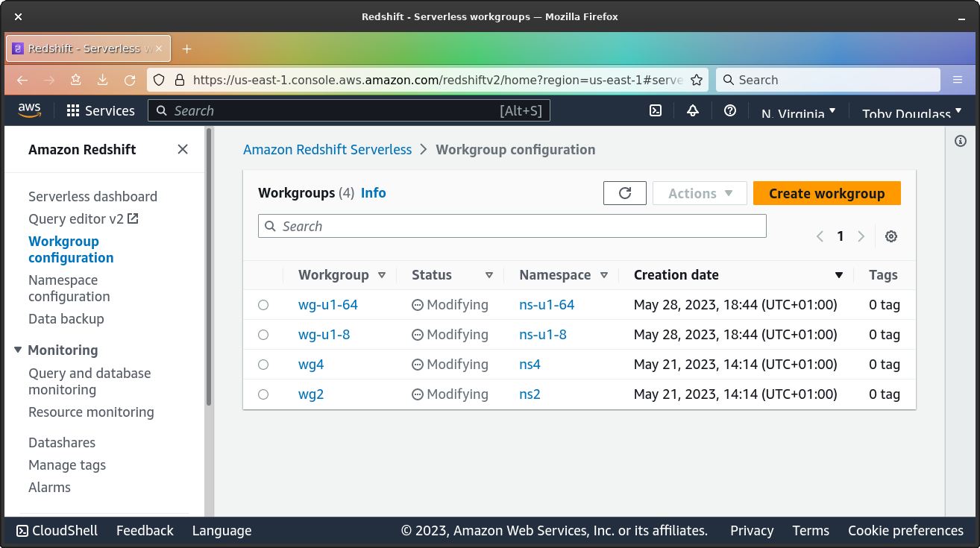Screen dimensions: 980x548
Task: Click the Redshift browser tab
Action: point(89,48)
